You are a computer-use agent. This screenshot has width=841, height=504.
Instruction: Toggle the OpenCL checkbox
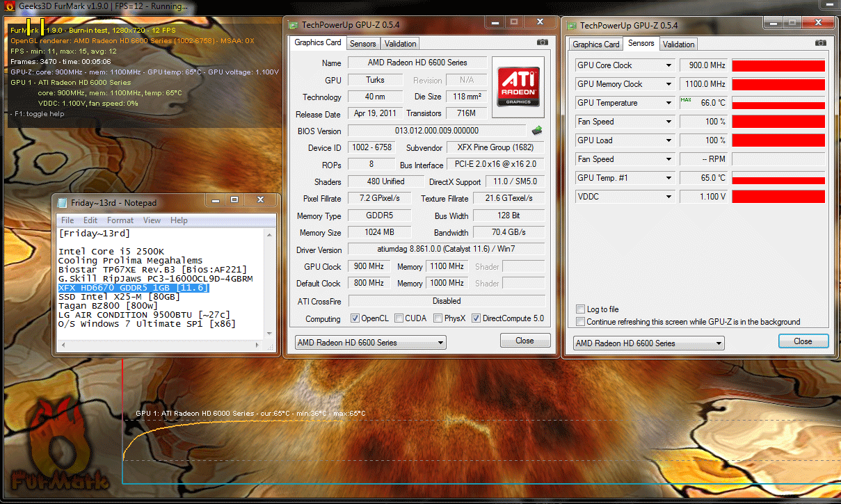[x=355, y=318]
